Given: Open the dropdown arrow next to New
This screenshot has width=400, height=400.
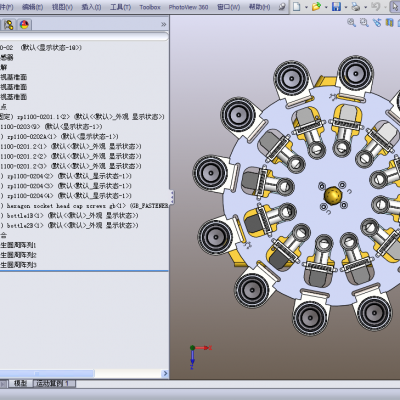Looking at the screenshot, I should 306,7.
